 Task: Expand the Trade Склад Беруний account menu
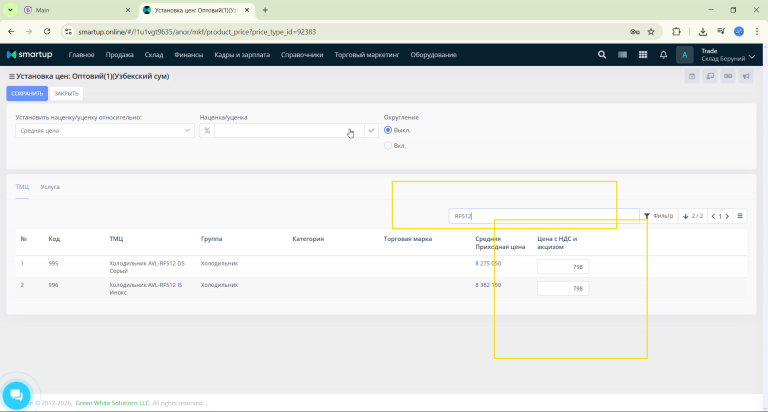click(x=727, y=55)
